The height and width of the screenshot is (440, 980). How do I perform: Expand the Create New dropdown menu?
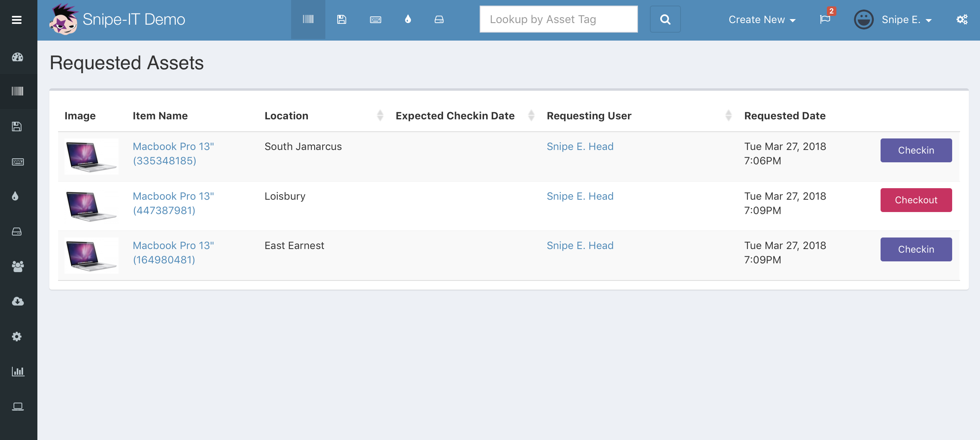[762, 19]
